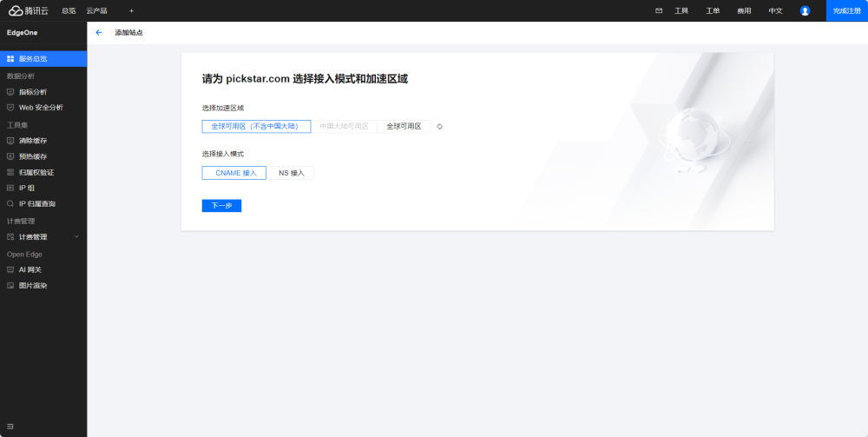The image size is (868, 437).
Task: Open the 中文 language menu
Action: [775, 10]
